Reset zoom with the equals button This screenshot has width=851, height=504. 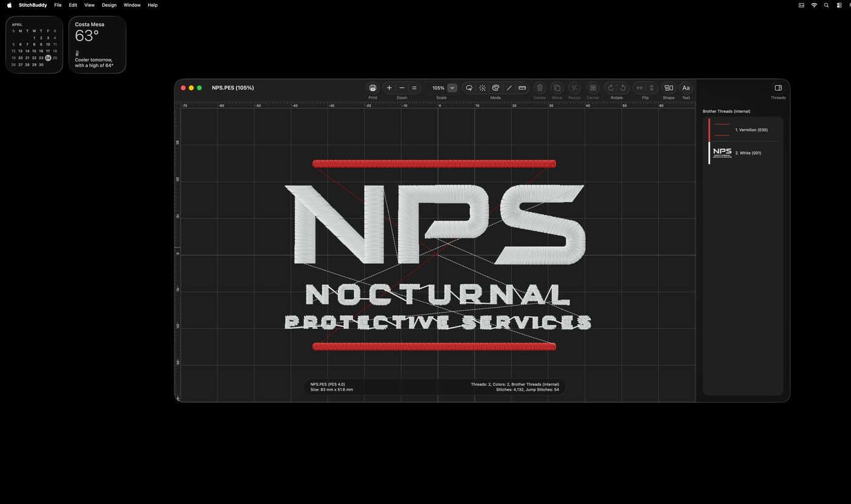[415, 88]
